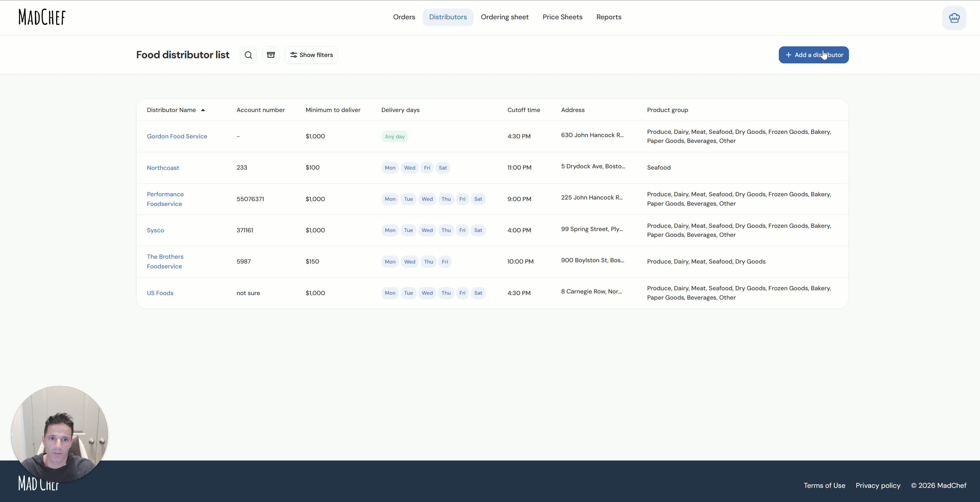This screenshot has height=502, width=980.
Task: Open Privacy policy link
Action: pos(878,486)
